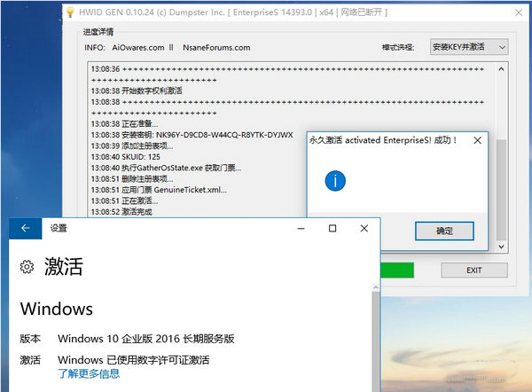Viewport: 532px width, 392px height.
Task: Click the 'Windows 10 企业版 2016 长期服务版' edition text
Action: pos(146,339)
